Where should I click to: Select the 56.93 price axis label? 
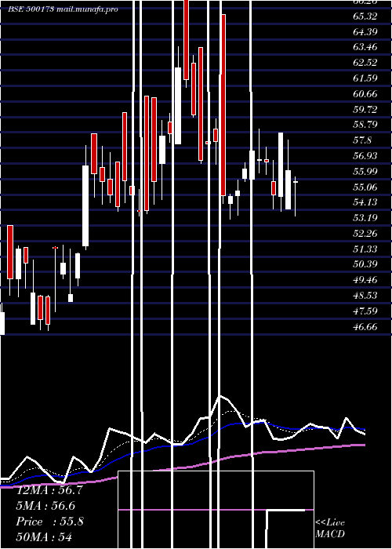365,156
